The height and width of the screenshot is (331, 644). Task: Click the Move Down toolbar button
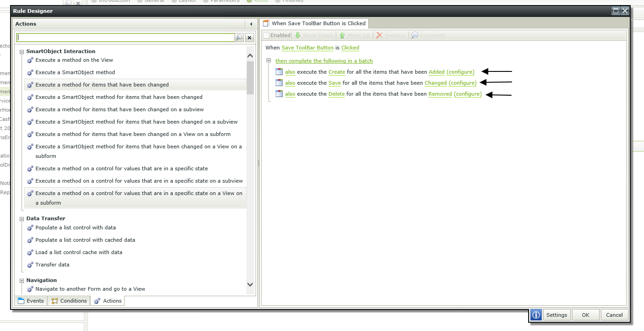pos(313,35)
